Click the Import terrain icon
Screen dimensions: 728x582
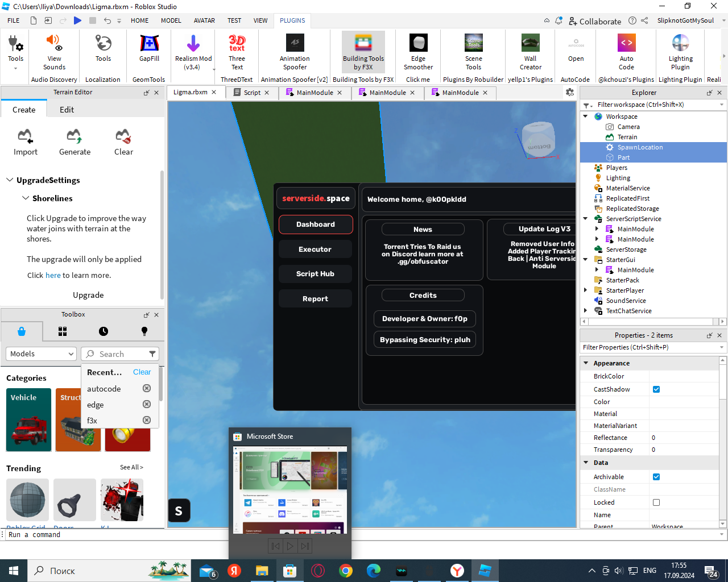click(25, 142)
